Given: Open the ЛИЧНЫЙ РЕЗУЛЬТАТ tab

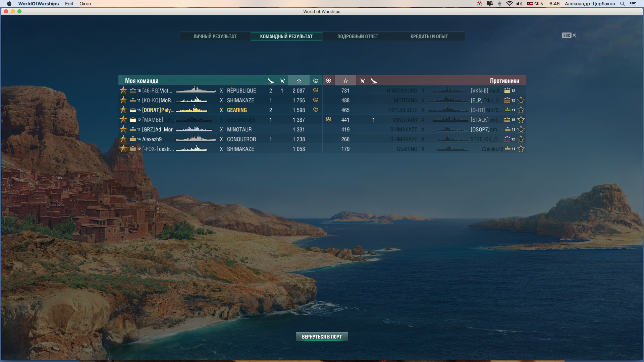Looking at the screenshot, I should 215,36.
